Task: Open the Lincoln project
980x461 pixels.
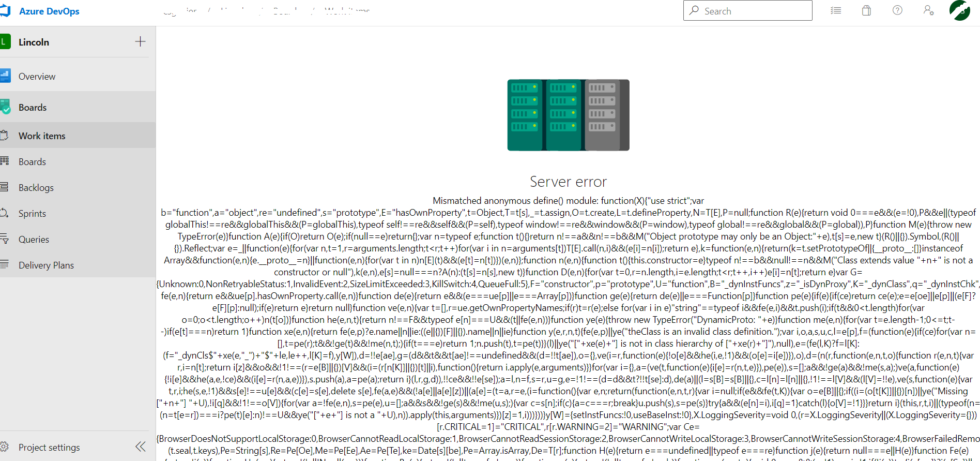Action: coord(34,42)
